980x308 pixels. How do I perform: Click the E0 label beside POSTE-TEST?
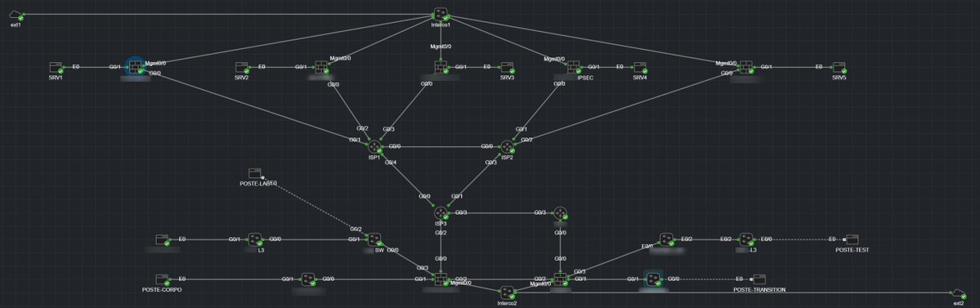tap(833, 239)
